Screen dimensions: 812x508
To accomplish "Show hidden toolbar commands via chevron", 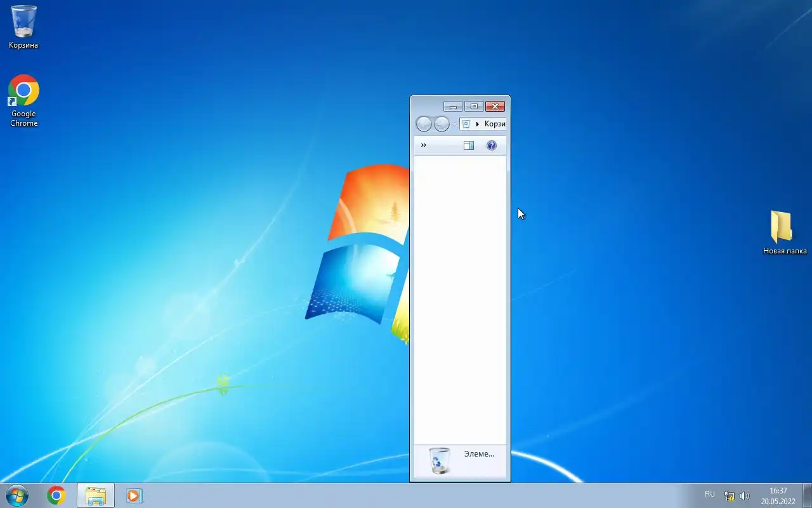I will point(424,145).
